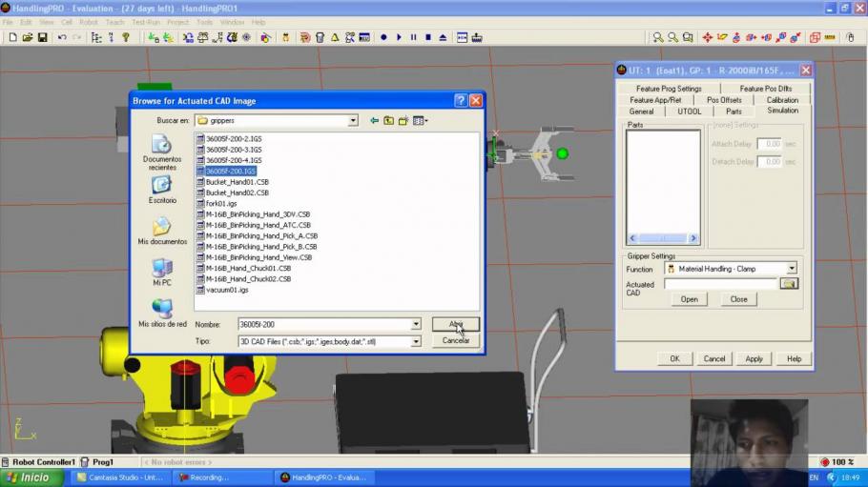Go up one folder level
Screen dimensions: 868x487
click(x=389, y=121)
